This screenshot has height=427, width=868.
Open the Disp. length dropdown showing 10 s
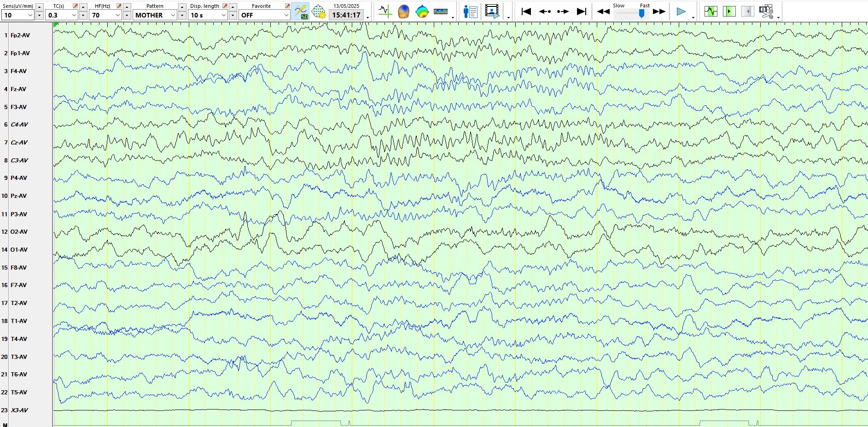click(x=208, y=15)
